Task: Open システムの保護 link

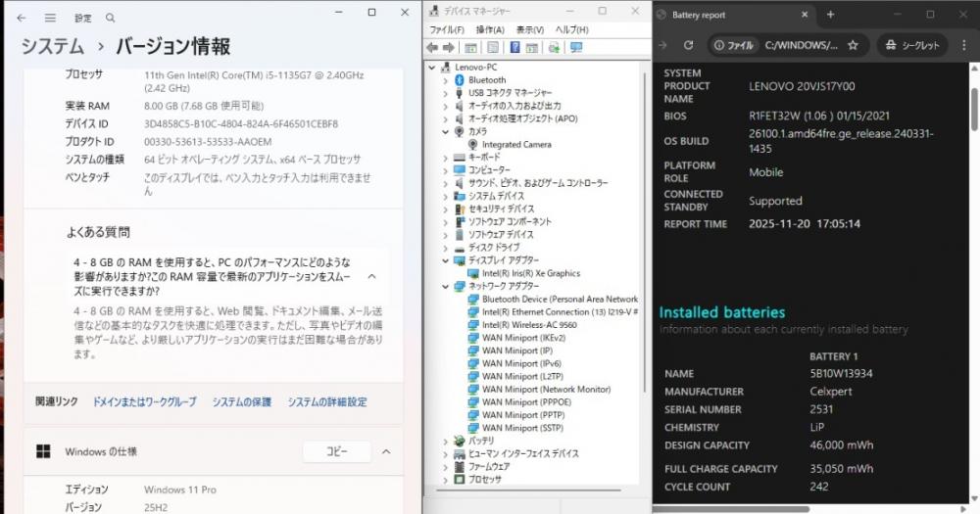Action: [241, 402]
